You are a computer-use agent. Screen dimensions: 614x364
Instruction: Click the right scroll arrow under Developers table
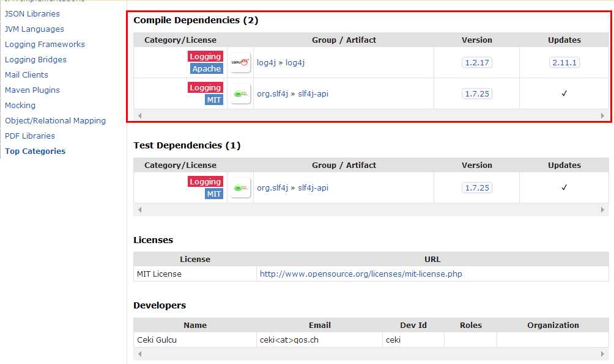[x=602, y=354]
